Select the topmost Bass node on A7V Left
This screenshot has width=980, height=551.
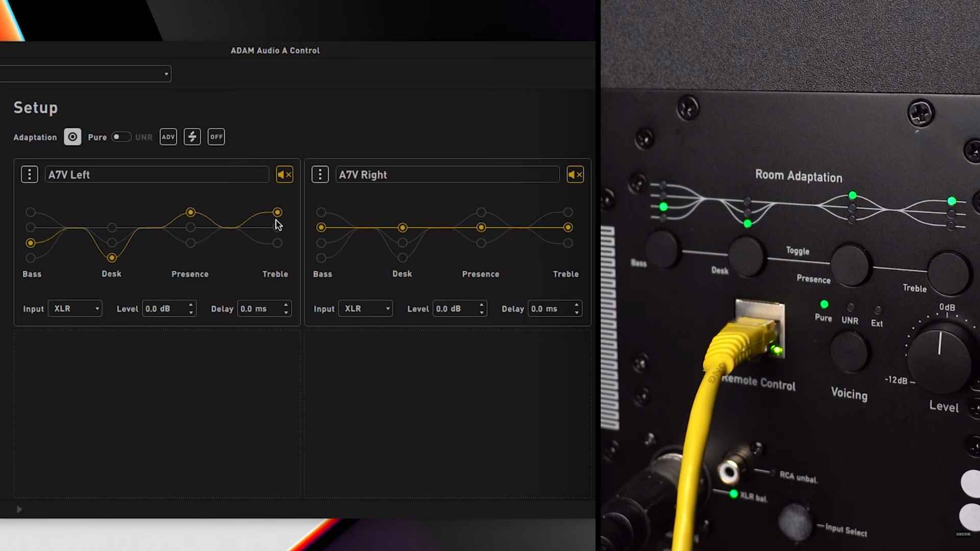pyautogui.click(x=31, y=212)
